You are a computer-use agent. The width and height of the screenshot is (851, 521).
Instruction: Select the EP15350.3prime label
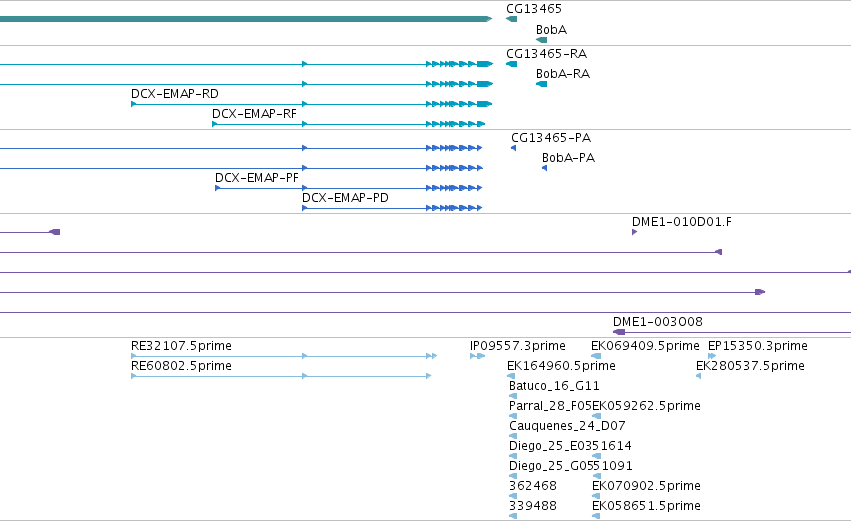[758, 346]
